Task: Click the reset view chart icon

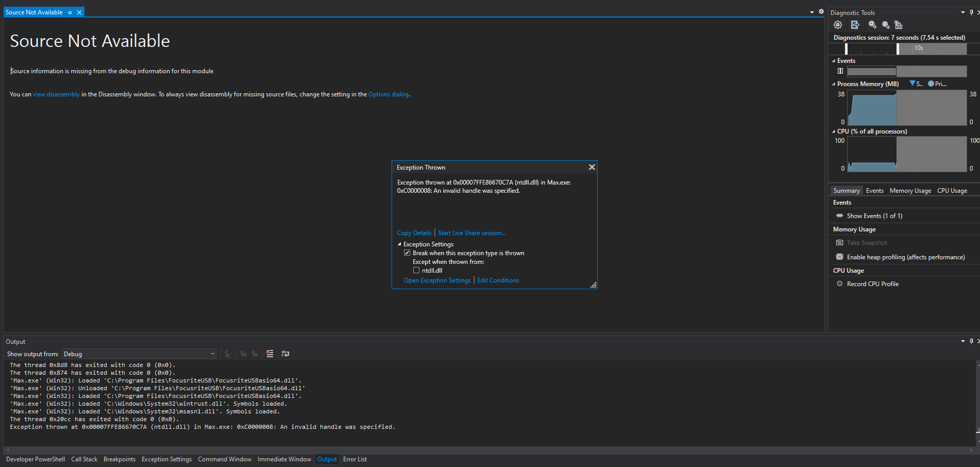Action: tap(899, 25)
